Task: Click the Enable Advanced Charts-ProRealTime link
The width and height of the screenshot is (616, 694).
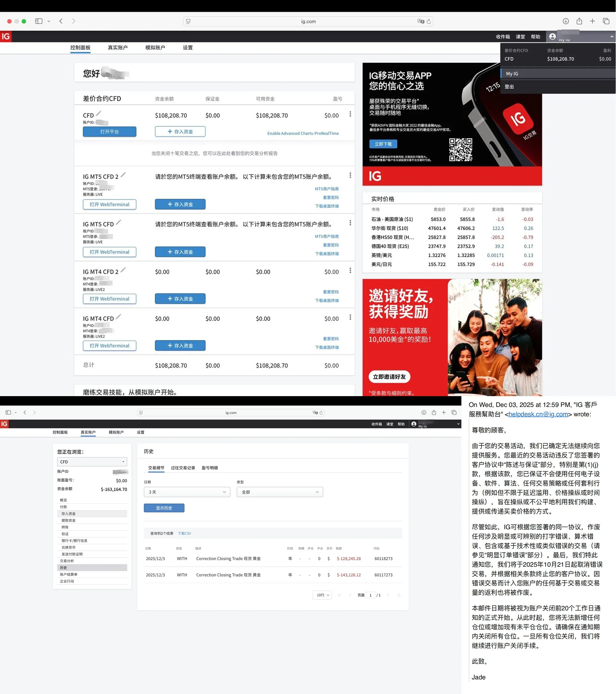Action: click(x=303, y=133)
